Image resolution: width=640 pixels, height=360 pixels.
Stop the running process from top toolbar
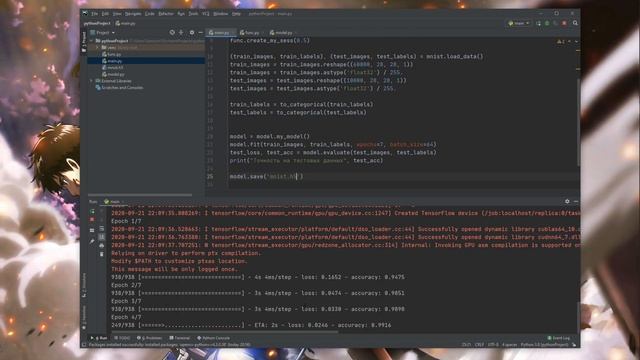click(x=564, y=23)
